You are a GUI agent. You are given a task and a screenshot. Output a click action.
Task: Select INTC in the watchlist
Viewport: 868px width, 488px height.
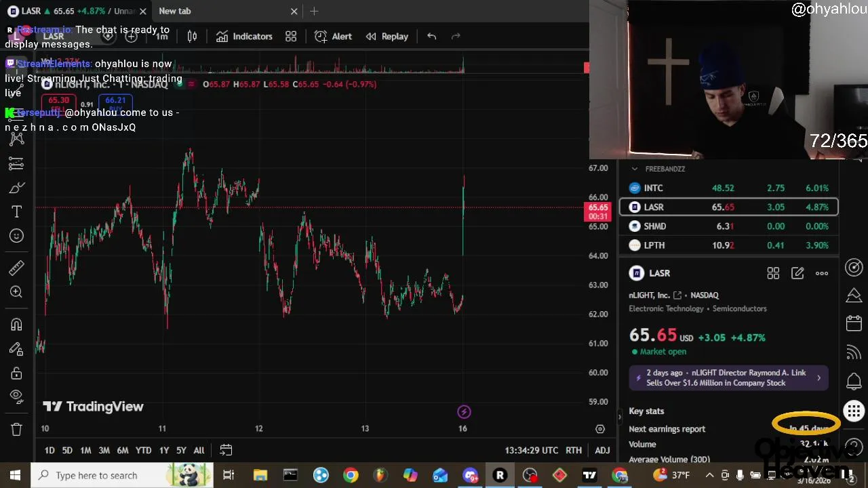[729, 188]
